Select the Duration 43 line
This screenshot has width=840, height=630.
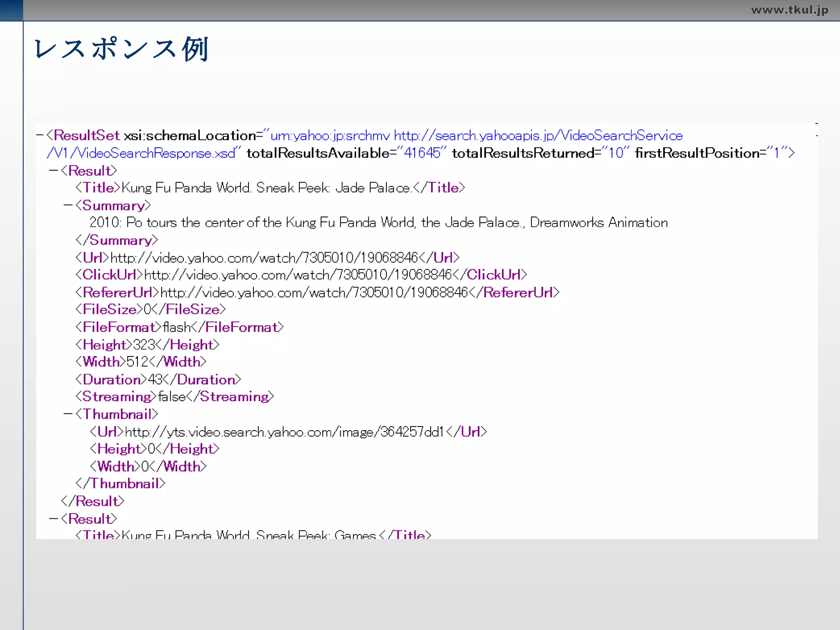158,380
